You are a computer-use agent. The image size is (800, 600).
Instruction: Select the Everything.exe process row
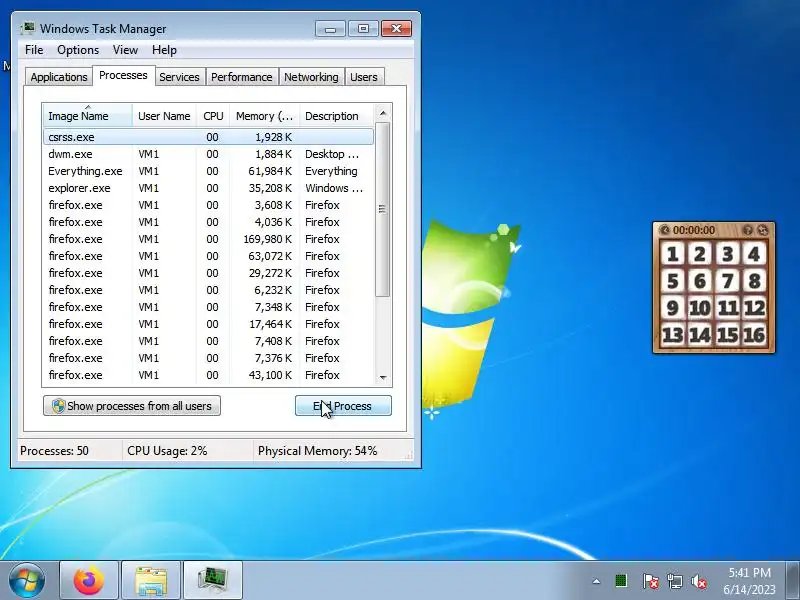click(x=209, y=171)
